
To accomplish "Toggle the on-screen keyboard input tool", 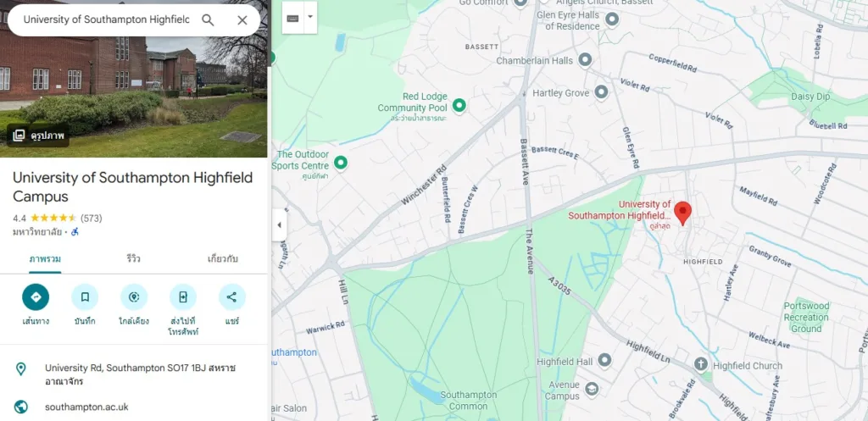I will [x=292, y=18].
